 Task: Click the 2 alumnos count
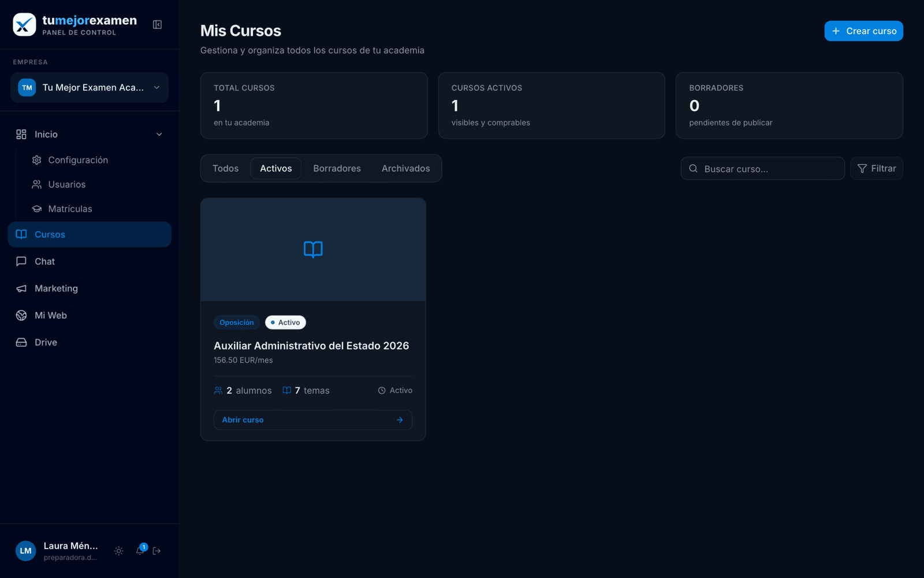coord(243,391)
